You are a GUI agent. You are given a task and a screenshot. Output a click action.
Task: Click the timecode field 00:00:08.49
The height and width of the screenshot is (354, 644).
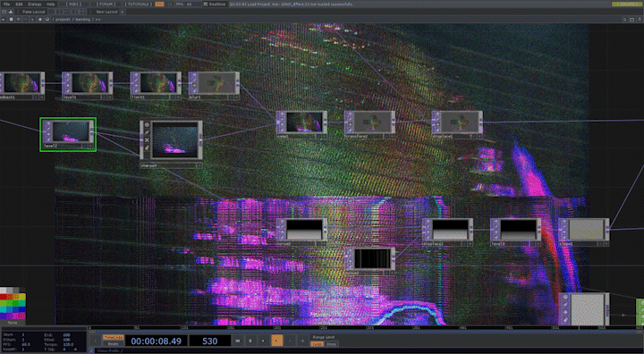pyautogui.click(x=156, y=341)
